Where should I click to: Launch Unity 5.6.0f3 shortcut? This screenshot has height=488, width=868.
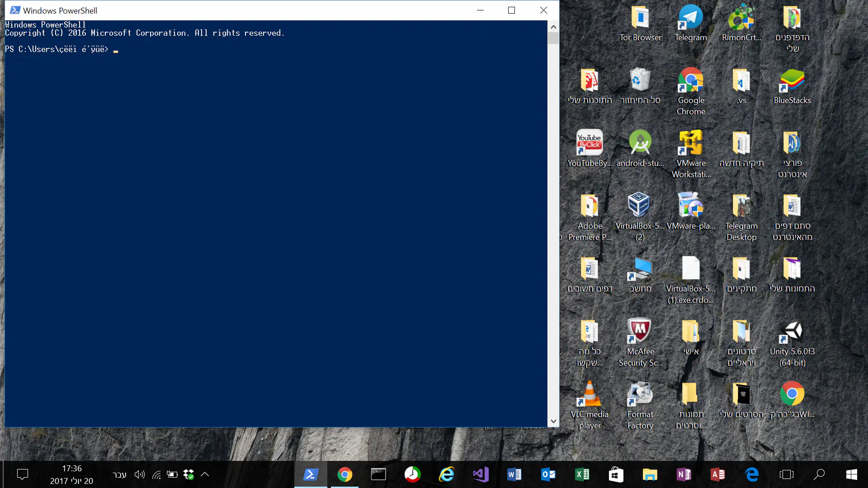pyautogui.click(x=792, y=331)
